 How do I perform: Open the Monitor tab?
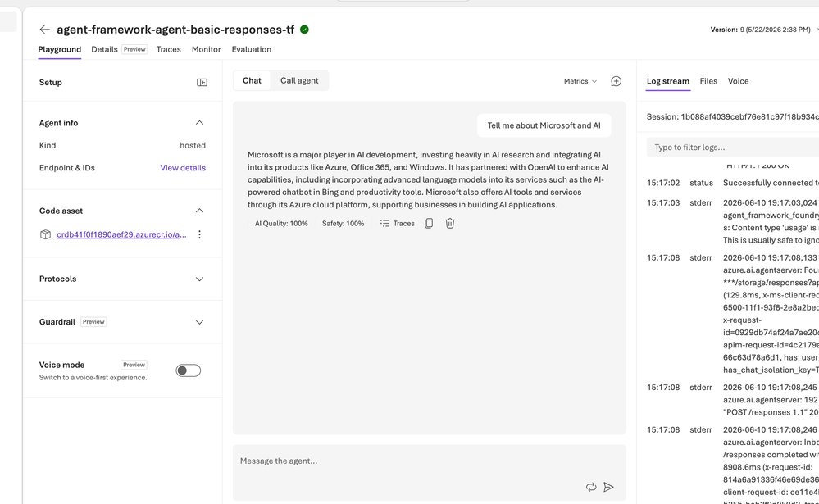207,50
